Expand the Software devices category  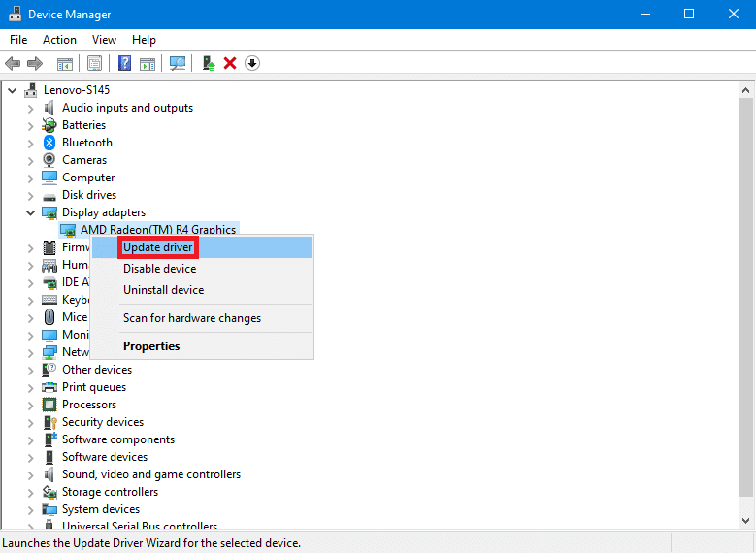click(31, 458)
